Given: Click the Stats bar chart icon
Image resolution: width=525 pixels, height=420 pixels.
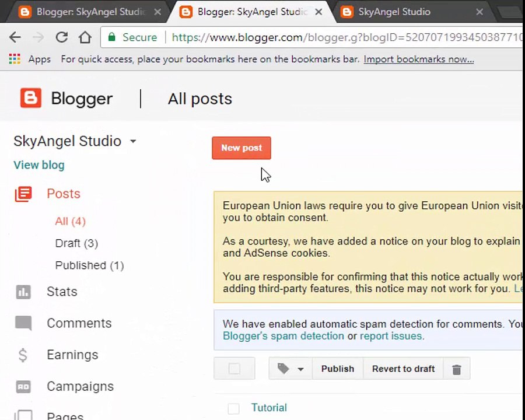Looking at the screenshot, I should tap(23, 292).
